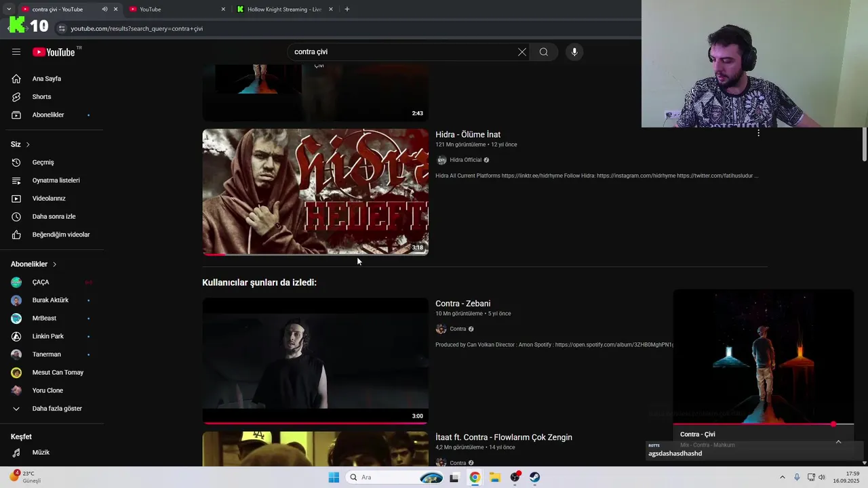Open the taskbar volume icon
The width and height of the screenshot is (868, 488).
[821, 477]
